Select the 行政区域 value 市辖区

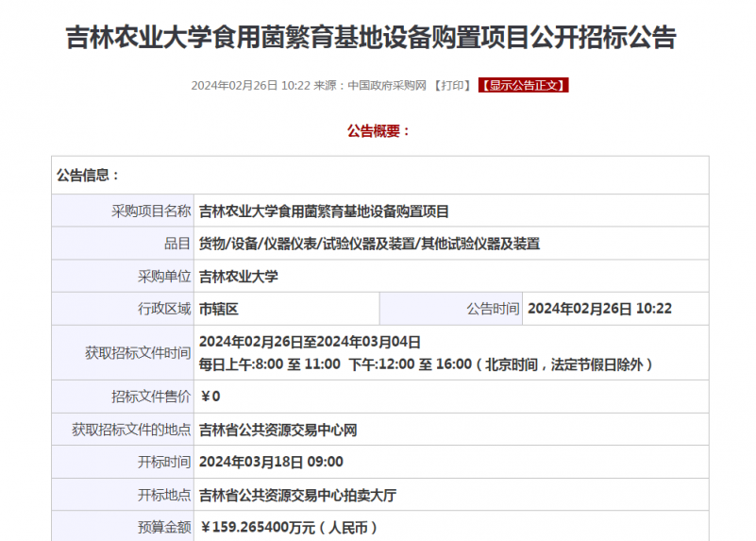[x=219, y=309]
